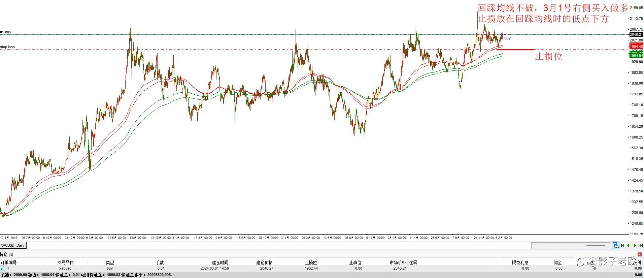The image size is (644, 278).
Task: Click the total profit -0.06 in summary row
Action: (x=638, y=275)
